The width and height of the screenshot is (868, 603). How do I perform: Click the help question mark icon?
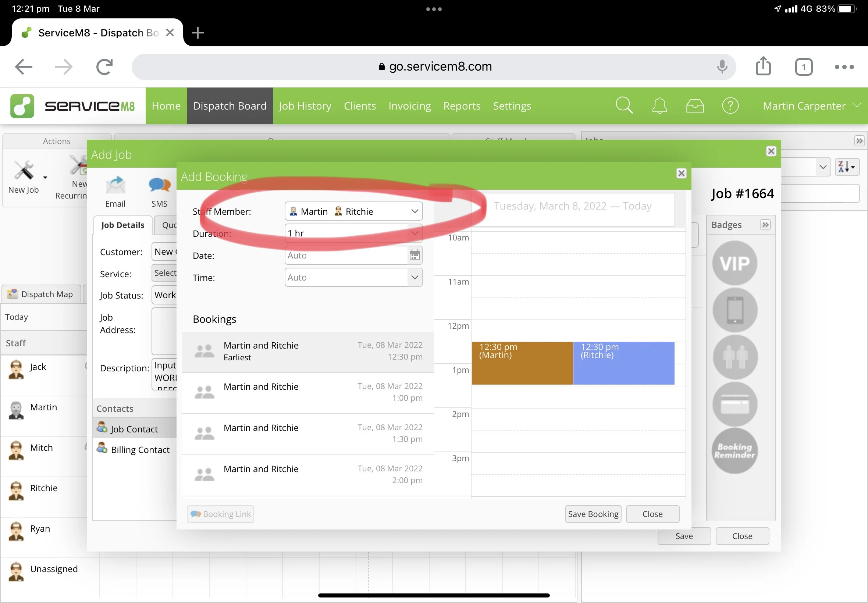pyautogui.click(x=730, y=106)
